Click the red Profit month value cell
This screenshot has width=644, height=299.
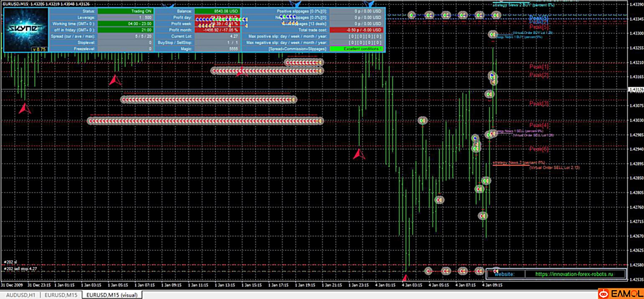(218, 30)
